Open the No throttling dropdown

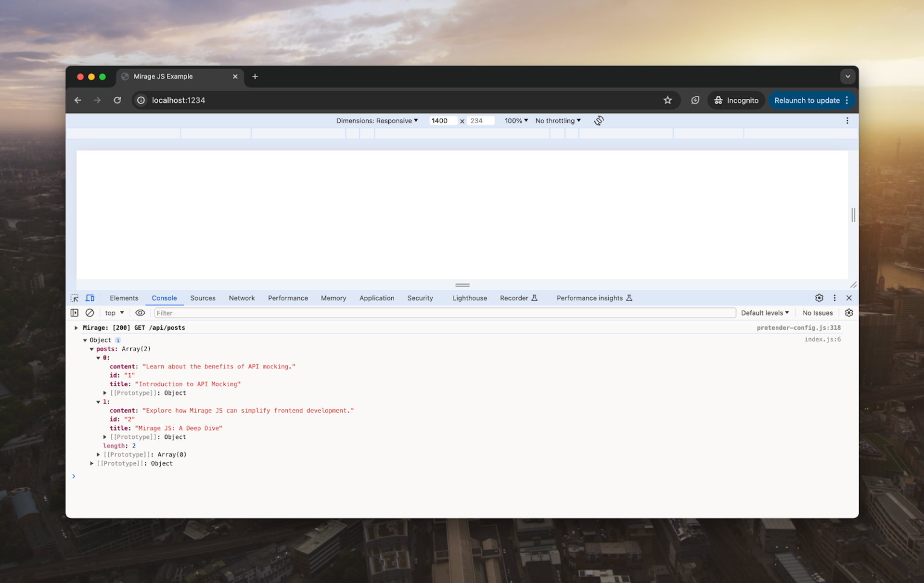coord(558,121)
